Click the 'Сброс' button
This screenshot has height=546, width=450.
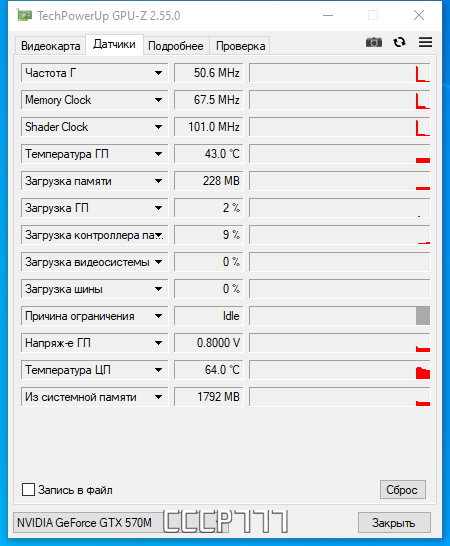tap(403, 490)
